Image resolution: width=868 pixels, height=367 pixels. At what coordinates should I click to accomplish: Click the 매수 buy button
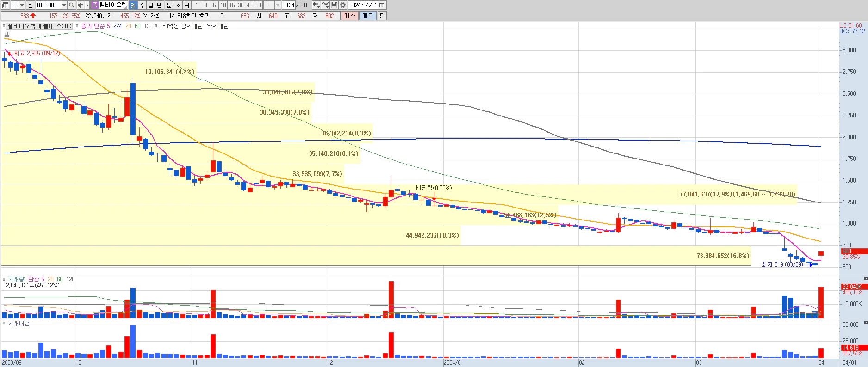pos(350,16)
